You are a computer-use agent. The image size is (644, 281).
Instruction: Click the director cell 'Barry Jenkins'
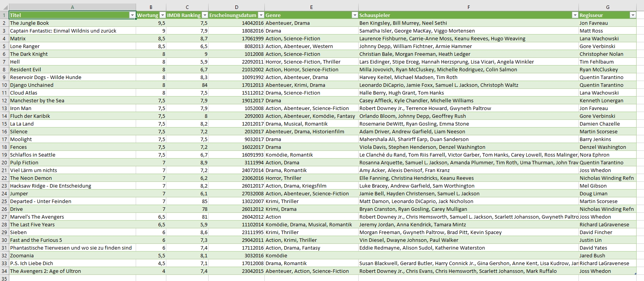tap(608, 139)
